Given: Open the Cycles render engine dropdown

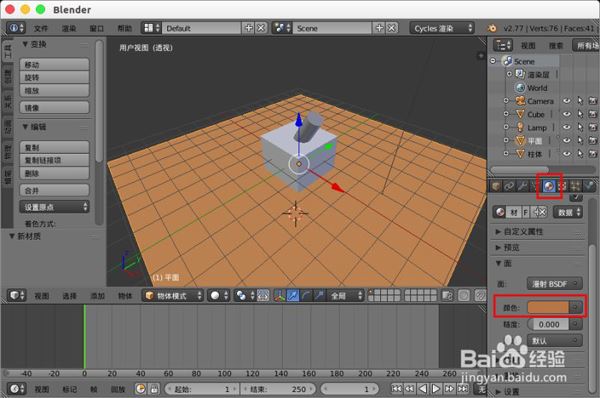Looking at the screenshot, I should click(x=442, y=28).
